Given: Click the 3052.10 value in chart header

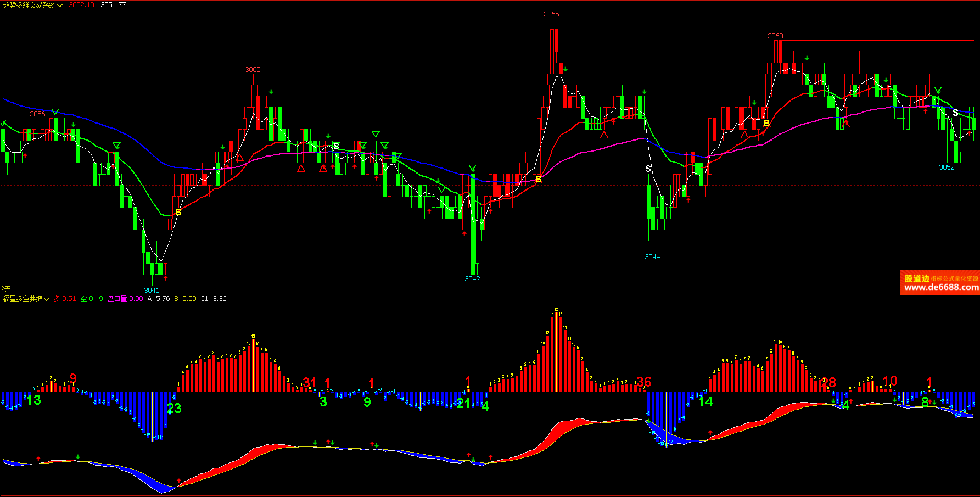Looking at the screenshot, I should click(81, 5).
